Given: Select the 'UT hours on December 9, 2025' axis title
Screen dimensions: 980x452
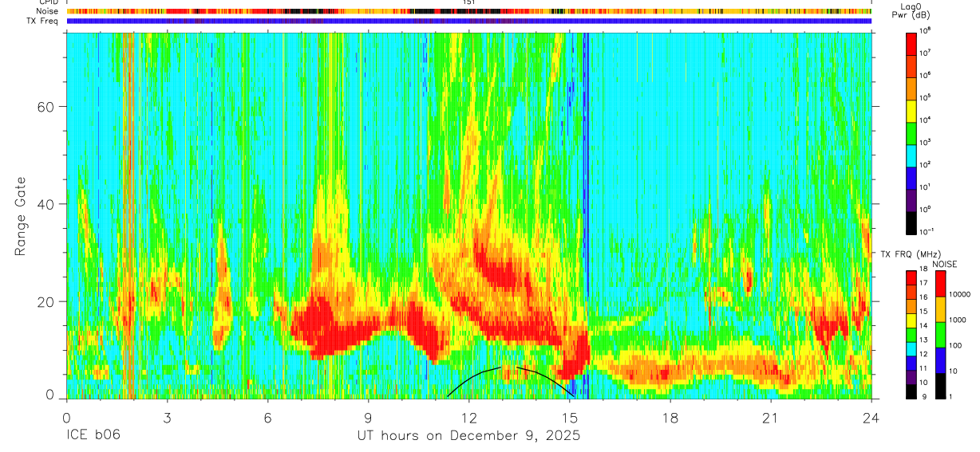Looking at the screenshot, I should (x=468, y=437).
